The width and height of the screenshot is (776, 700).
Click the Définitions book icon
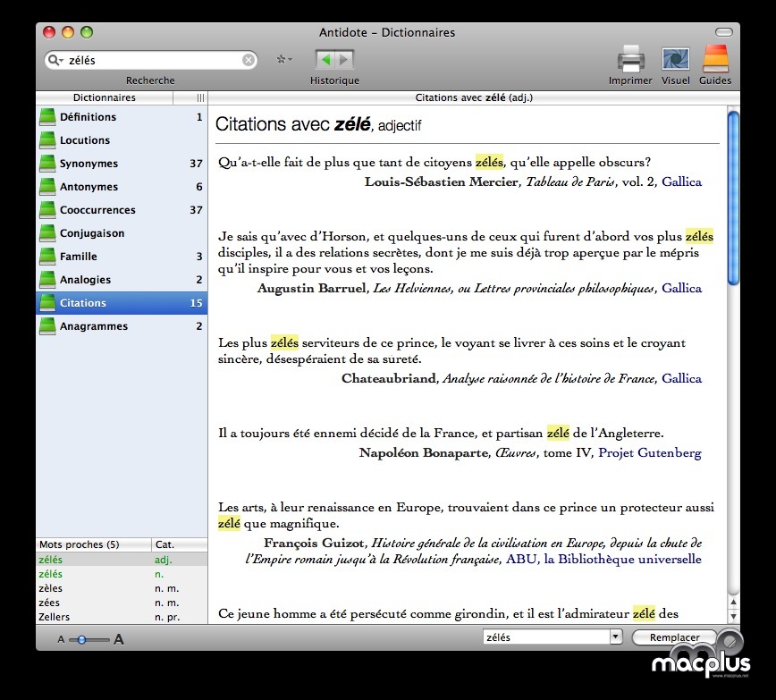[x=47, y=117]
